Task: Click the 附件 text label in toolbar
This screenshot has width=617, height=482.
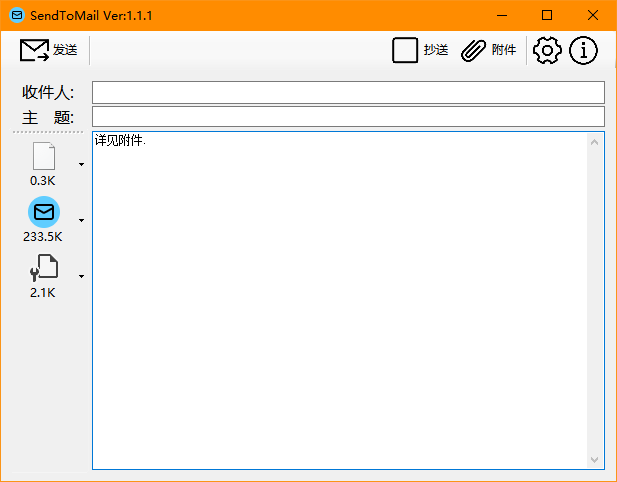Action: (x=504, y=50)
